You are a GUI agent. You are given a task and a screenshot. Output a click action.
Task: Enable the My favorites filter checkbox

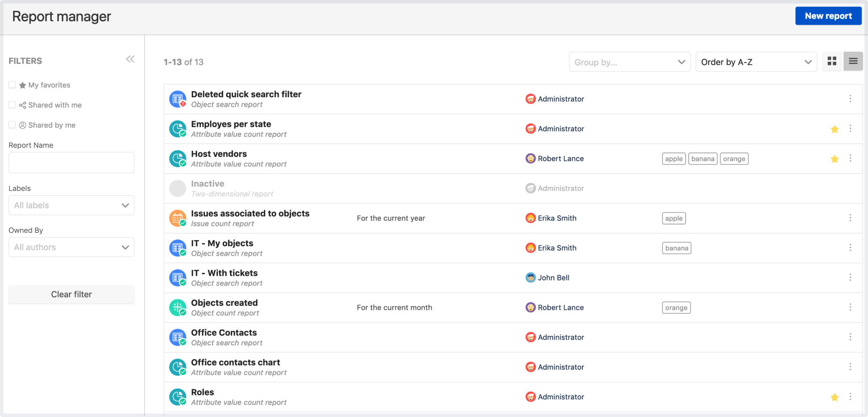tap(12, 85)
